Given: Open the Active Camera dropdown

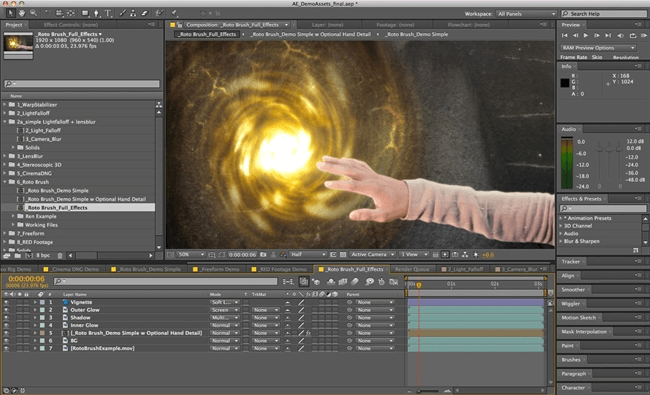Looking at the screenshot, I should point(372,254).
